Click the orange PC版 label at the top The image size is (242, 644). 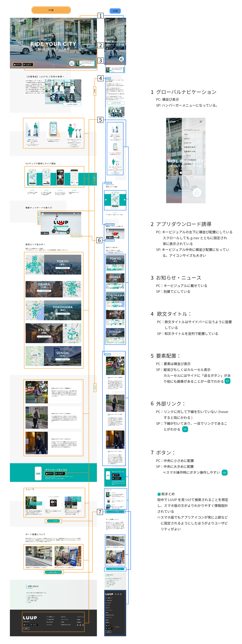(x=51, y=10)
